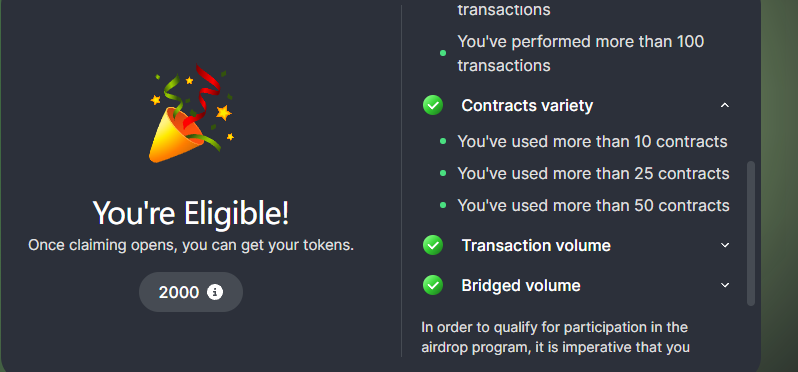Collapse the Contracts variety section chevron
The width and height of the screenshot is (798, 372).
tap(725, 105)
